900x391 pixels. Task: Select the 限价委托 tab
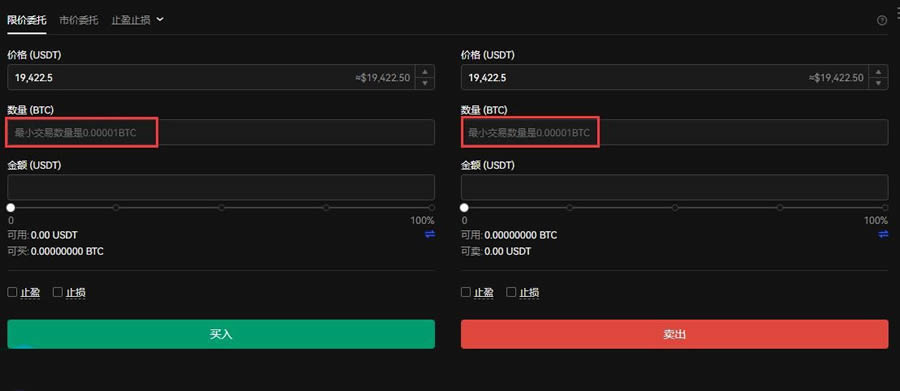(x=26, y=20)
